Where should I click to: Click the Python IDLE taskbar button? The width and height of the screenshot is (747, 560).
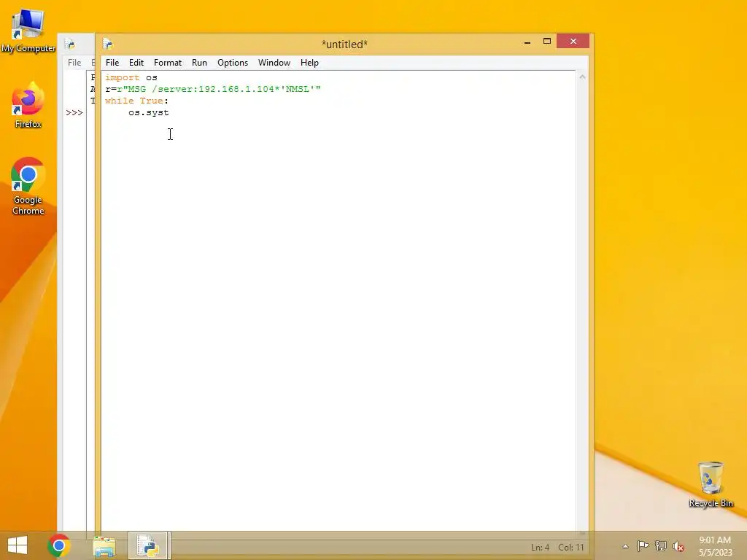tap(149, 545)
